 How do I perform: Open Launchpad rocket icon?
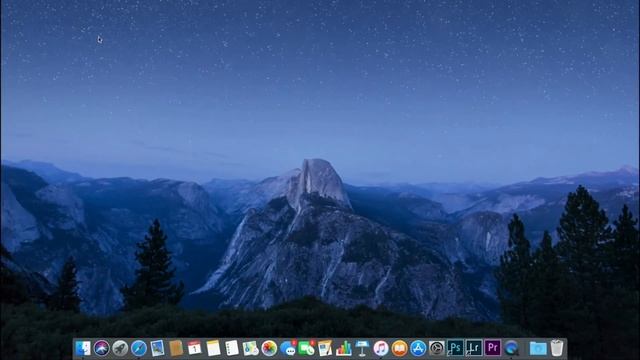[120, 348]
